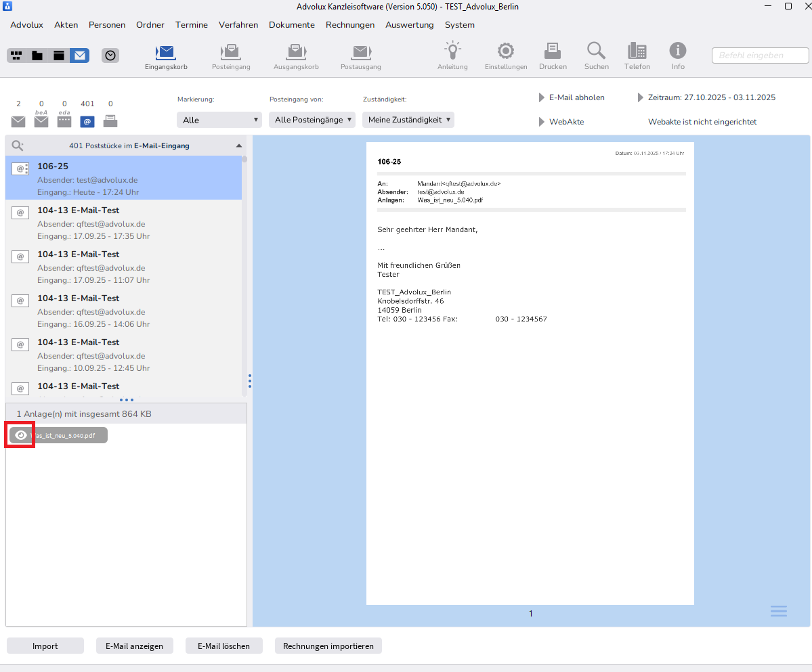Screen dimensions: 812x672
Task: Click the Drucken printer icon
Action: point(553,51)
